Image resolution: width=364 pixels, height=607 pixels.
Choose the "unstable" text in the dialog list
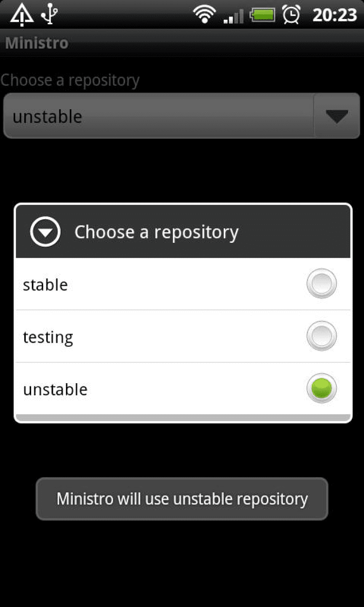(55, 389)
